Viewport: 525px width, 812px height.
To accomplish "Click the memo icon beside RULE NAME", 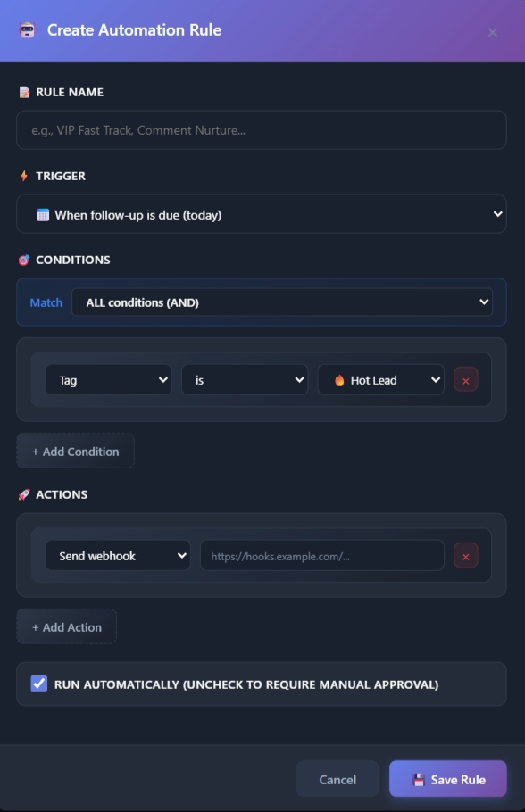I will (x=26, y=92).
